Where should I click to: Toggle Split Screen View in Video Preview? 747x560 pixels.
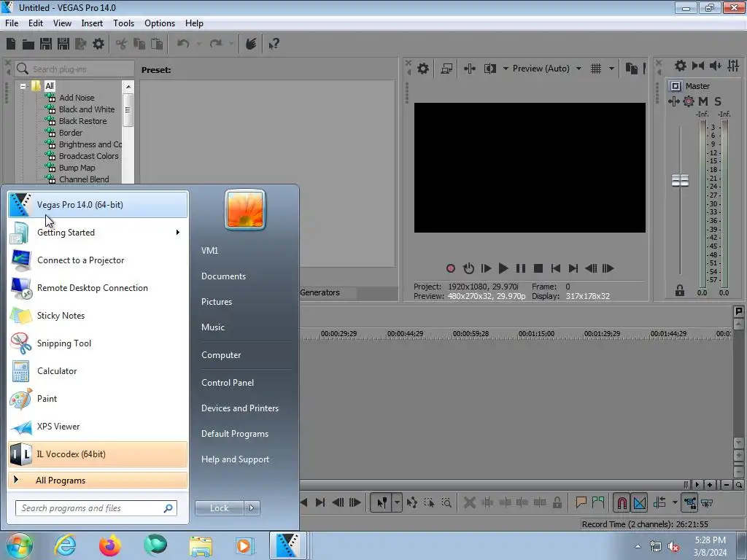pos(489,69)
